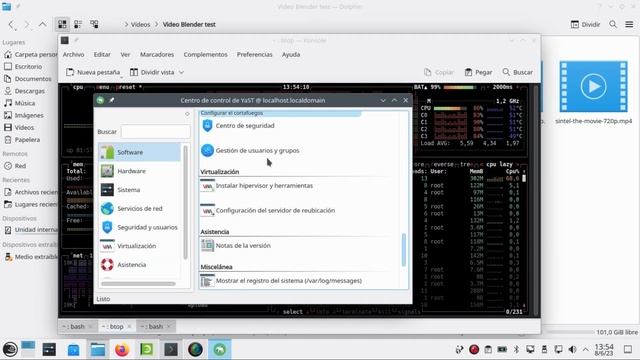
Task: Click Copiar button in Konsole toolbar
Action: (x=439, y=72)
